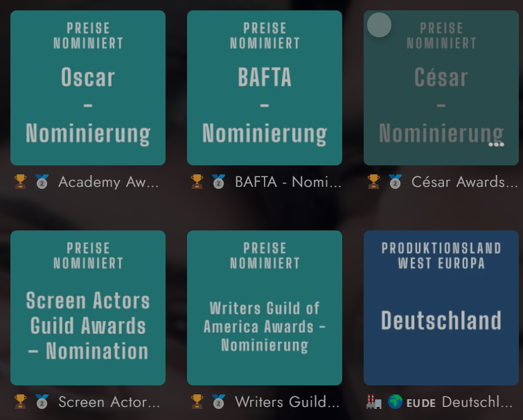
Task: Click the "BAFTA - Nomi..." caption text
Action: (288, 182)
